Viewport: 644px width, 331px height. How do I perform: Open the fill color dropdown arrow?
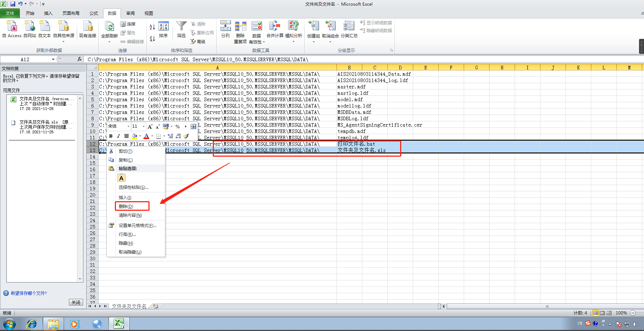click(140, 136)
